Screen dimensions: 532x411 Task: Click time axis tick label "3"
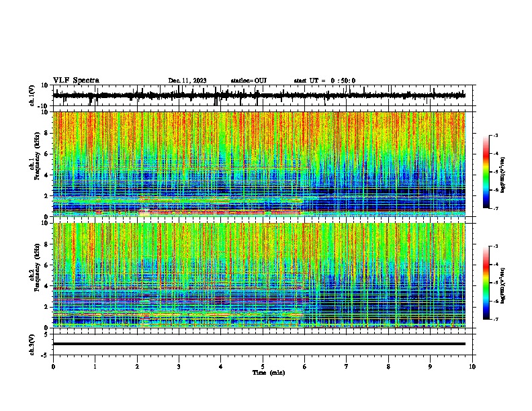point(179,366)
